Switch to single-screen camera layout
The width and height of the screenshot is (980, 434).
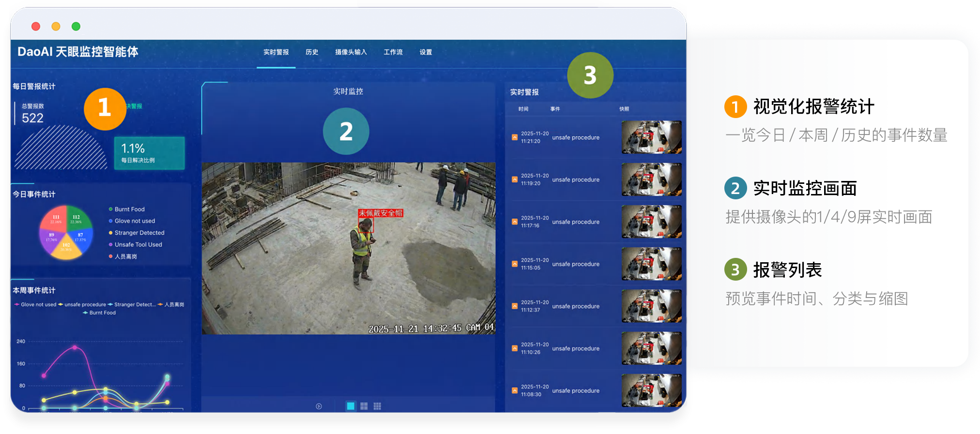pyautogui.click(x=351, y=406)
